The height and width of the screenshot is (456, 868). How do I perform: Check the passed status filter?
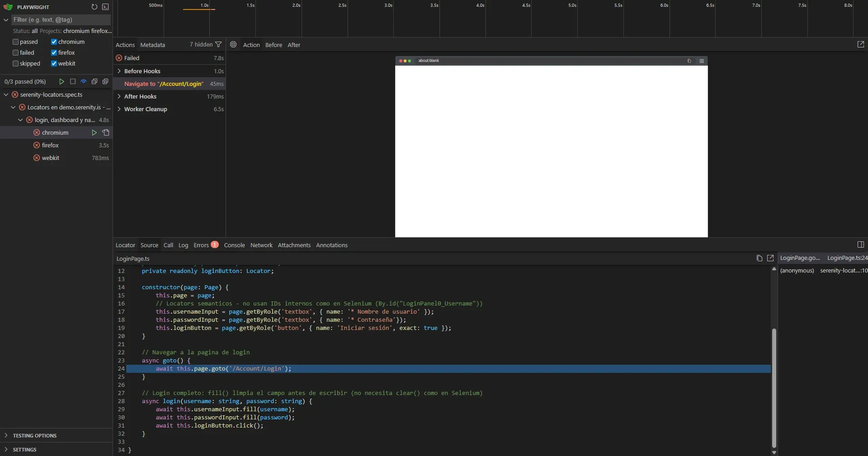click(15, 42)
